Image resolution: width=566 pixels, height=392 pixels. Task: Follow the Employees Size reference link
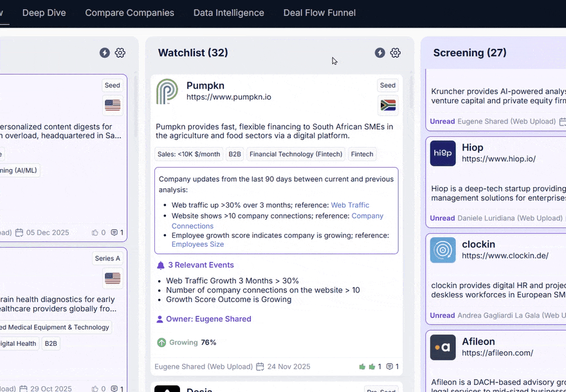point(197,244)
